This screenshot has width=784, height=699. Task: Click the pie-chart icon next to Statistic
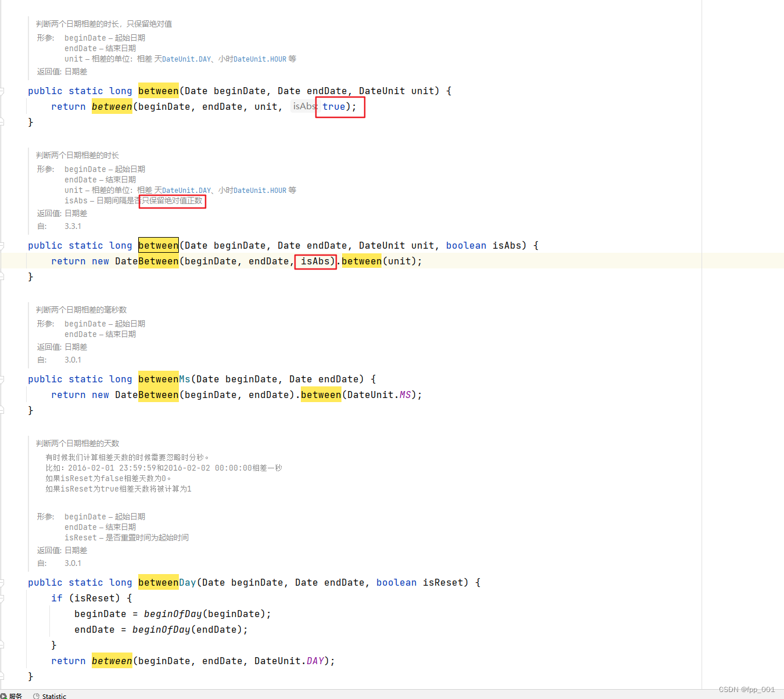(37, 696)
